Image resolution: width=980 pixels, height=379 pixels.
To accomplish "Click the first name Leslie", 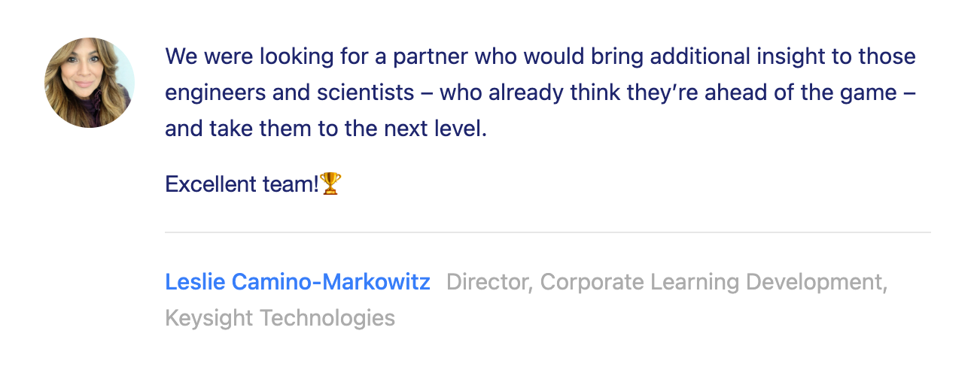I will pos(196,283).
